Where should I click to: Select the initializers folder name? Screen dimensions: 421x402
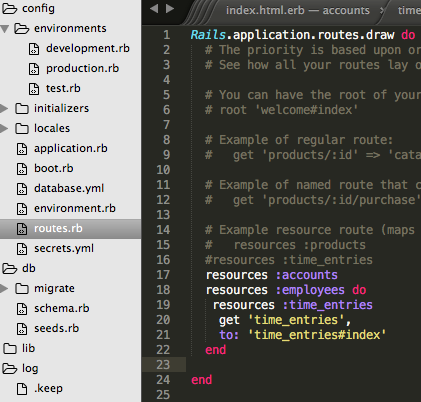pyautogui.click(x=61, y=109)
